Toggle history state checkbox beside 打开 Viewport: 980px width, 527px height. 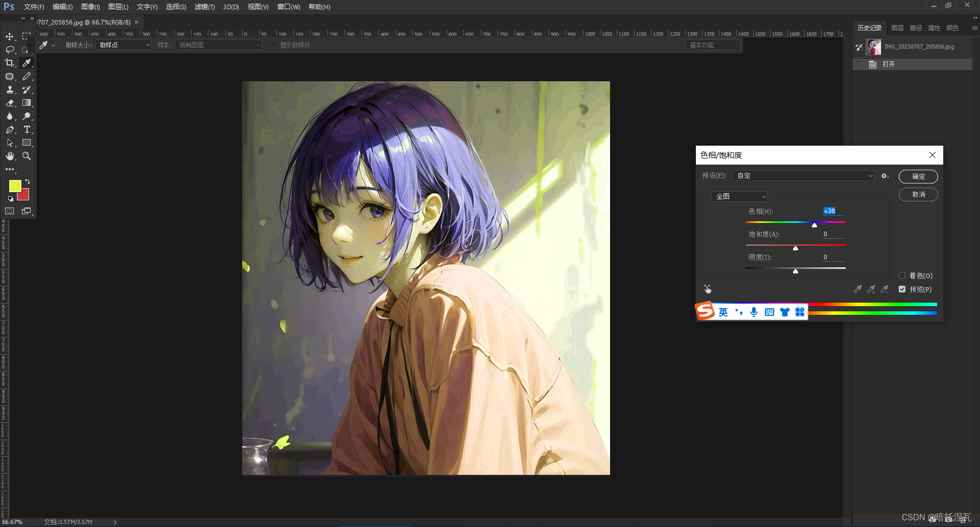pyautogui.click(x=859, y=64)
